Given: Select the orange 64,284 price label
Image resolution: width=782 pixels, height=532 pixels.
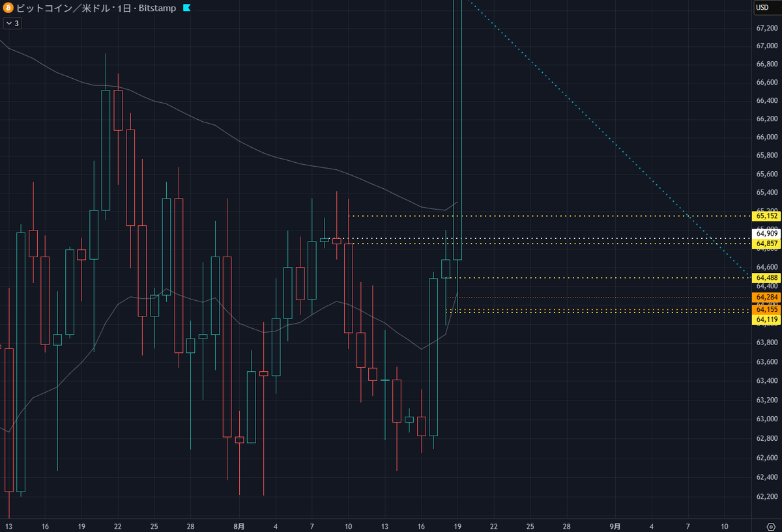Looking at the screenshot, I should [x=766, y=298].
